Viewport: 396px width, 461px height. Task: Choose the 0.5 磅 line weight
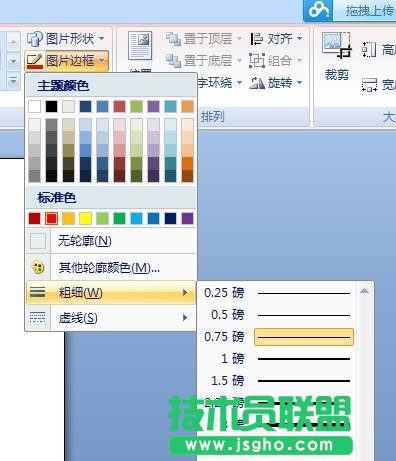[277, 315]
